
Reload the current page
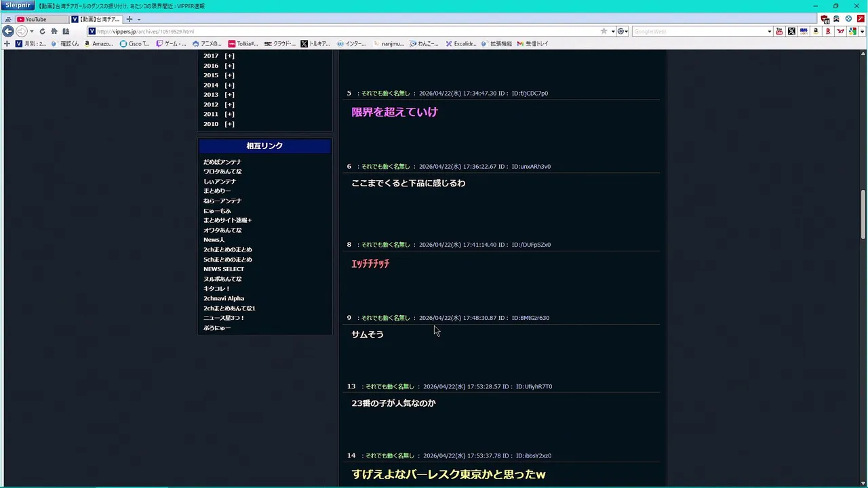(42, 31)
